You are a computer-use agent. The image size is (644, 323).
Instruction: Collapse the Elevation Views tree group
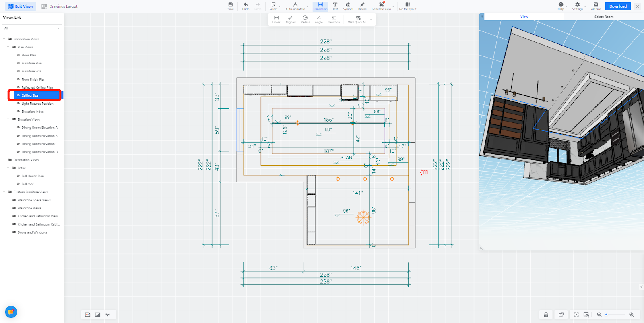click(x=8, y=120)
